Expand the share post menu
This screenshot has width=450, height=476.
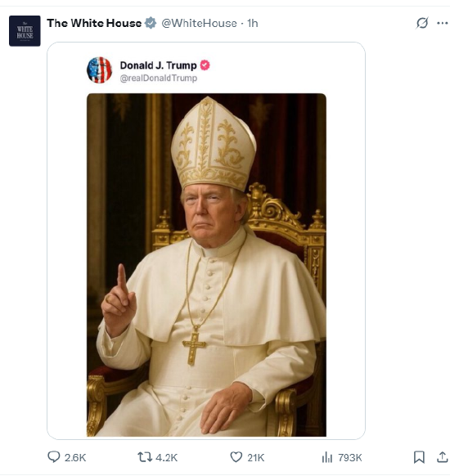click(443, 457)
